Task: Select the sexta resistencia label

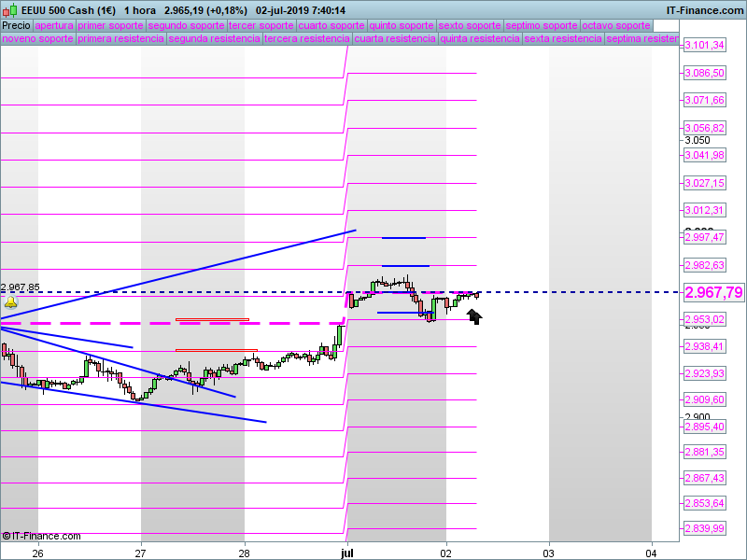Action: tap(563, 38)
